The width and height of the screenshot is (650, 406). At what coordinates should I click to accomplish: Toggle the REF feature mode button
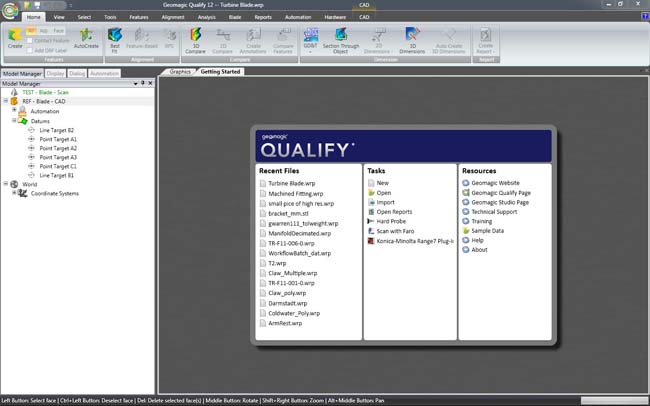(x=32, y=31)
